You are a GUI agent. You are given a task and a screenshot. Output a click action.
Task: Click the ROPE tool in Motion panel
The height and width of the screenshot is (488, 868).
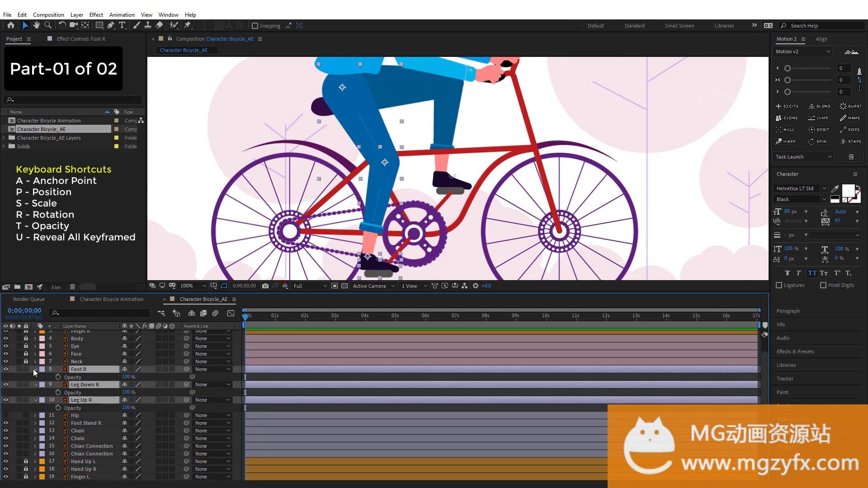[x=850, y=130]
